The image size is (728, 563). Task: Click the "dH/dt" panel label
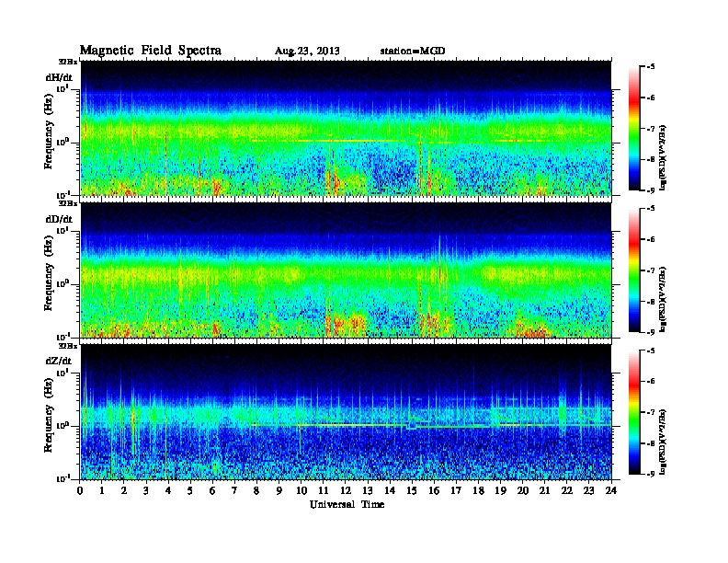pos(59,77)
